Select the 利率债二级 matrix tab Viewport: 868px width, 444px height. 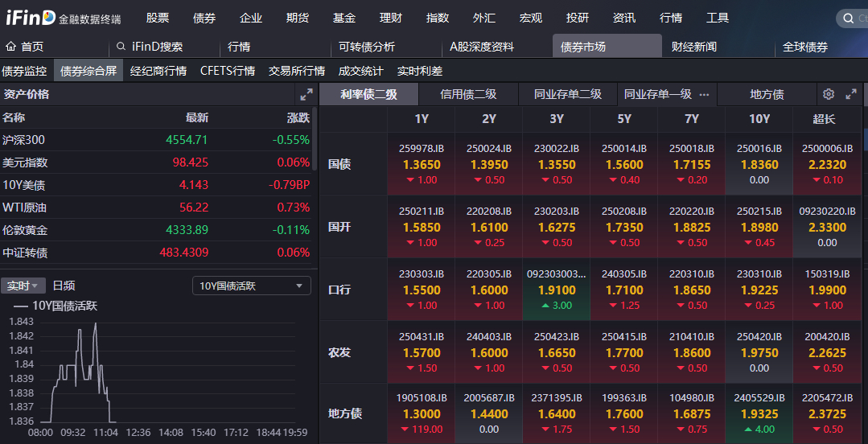point(368,94)
